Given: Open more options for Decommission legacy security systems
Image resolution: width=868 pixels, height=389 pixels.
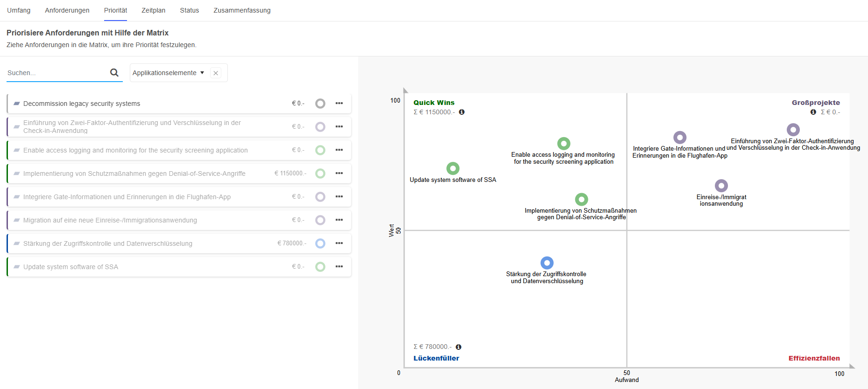Looking at the screenshot, I should (339, 103).
